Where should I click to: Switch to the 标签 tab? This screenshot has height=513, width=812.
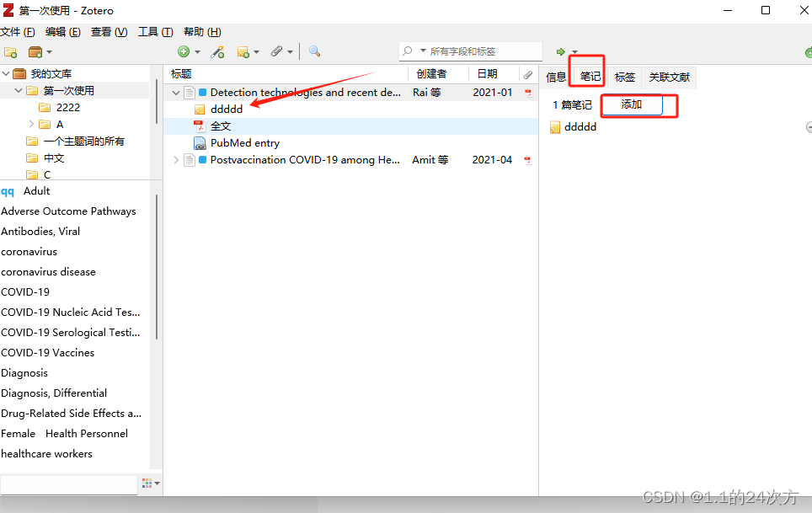click(x=624, y=77)
